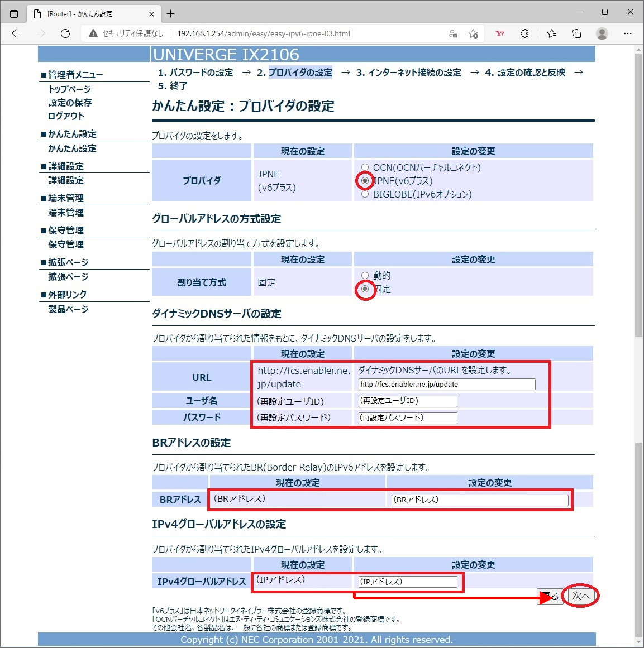Viewport: 644px width, 648px height.
Task: Open トップページ in sidebar
Action: [x=69, y=89]
